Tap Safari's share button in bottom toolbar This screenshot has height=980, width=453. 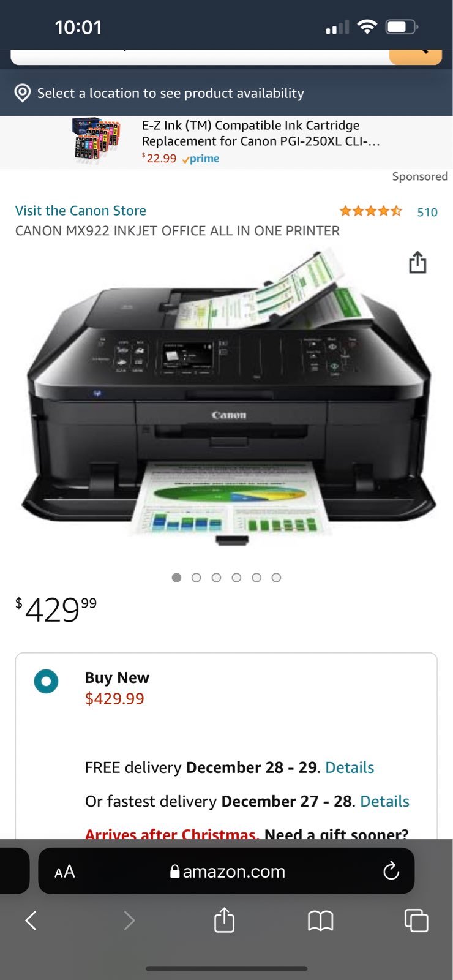pyautogui.click(x=224, y=919)
